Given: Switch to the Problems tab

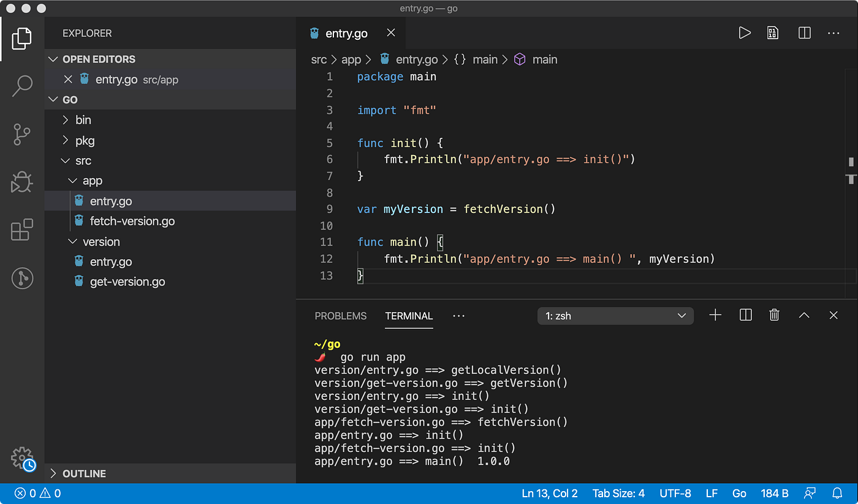Looking at the screenshot, I should coord(341,316).
